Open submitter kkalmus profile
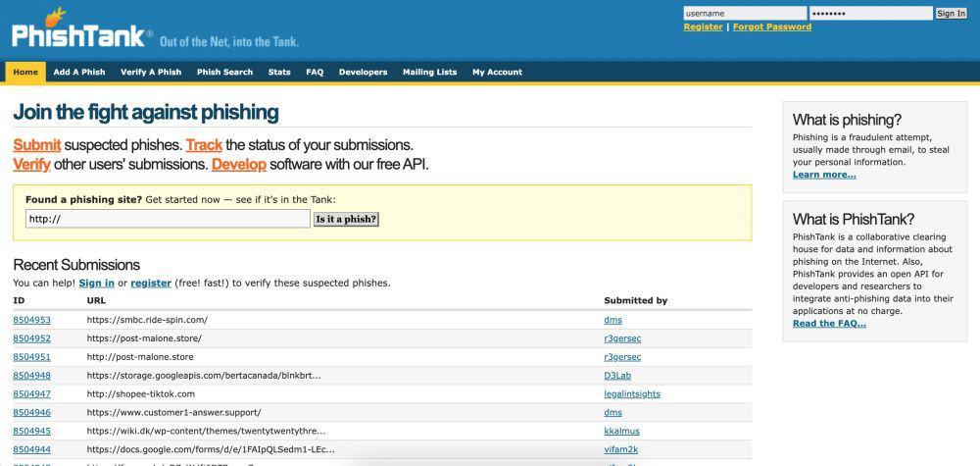The width and height of the screenshot is (980, 466). coord(622,431)
